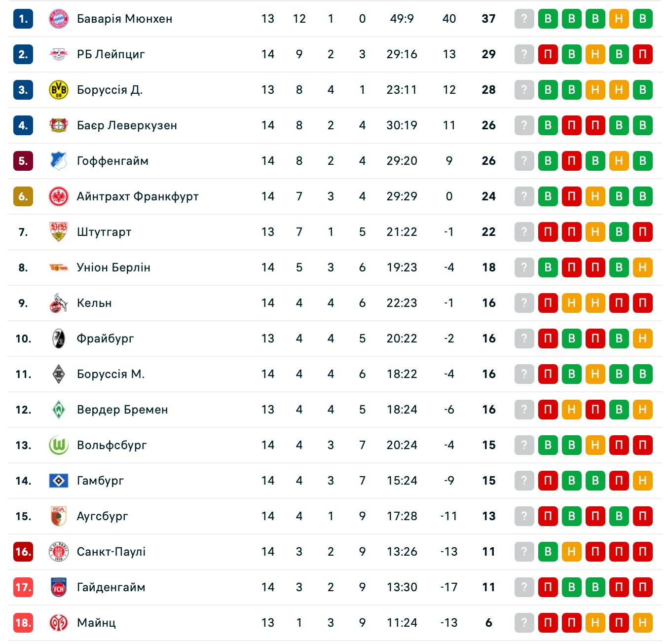Image resolution: width=668 pixels, height=644 pixels.
Task: Open the Санкт-Паулі team page
Action: tap(111, 552)
